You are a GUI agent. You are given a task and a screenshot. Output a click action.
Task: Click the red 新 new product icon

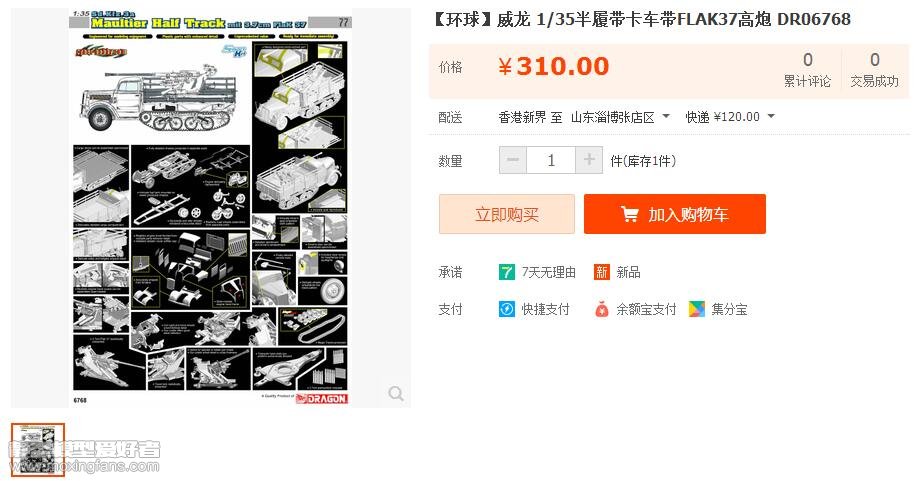point(602,272)
